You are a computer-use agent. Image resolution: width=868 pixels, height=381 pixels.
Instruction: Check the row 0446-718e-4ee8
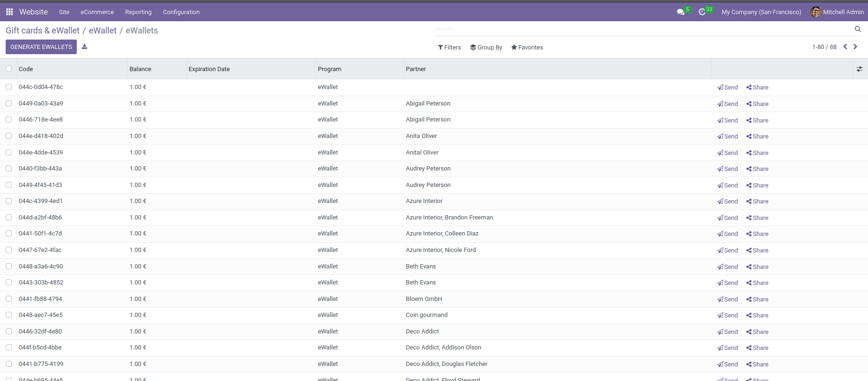click(8, 120)
